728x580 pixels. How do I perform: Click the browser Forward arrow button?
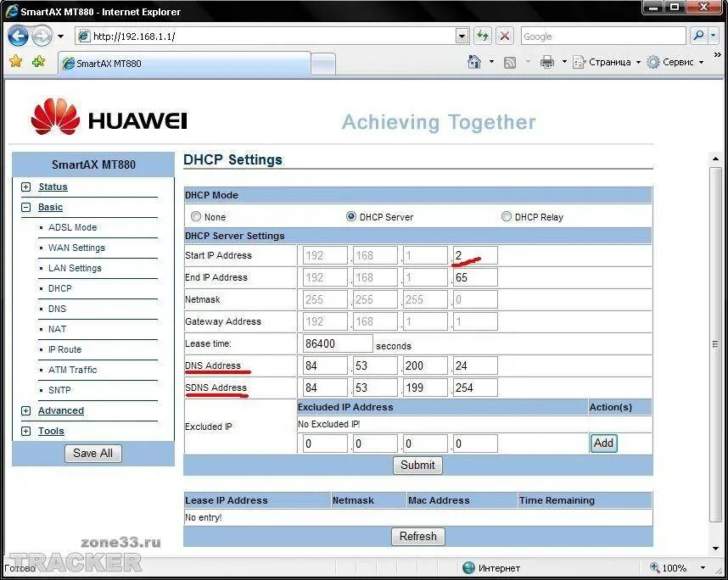42,36
